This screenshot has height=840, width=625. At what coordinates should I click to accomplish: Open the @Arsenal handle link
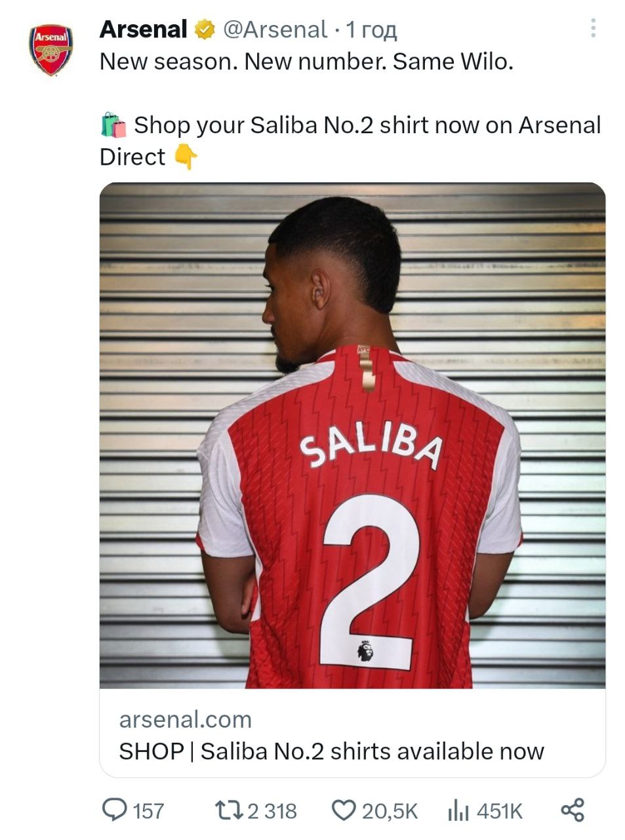tap(275, 30)
